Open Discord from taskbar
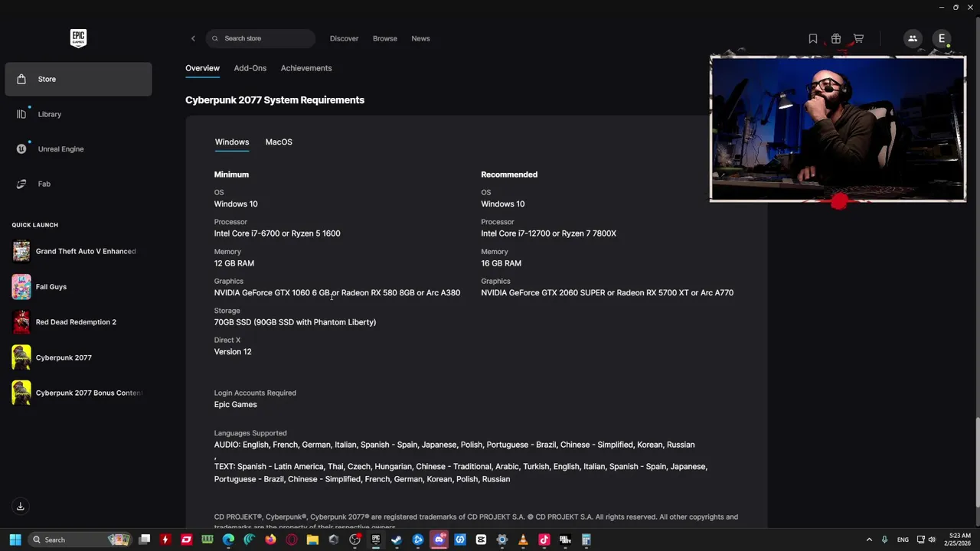The width and height of the screenshot is (980, 551). [x=439, y=540]
